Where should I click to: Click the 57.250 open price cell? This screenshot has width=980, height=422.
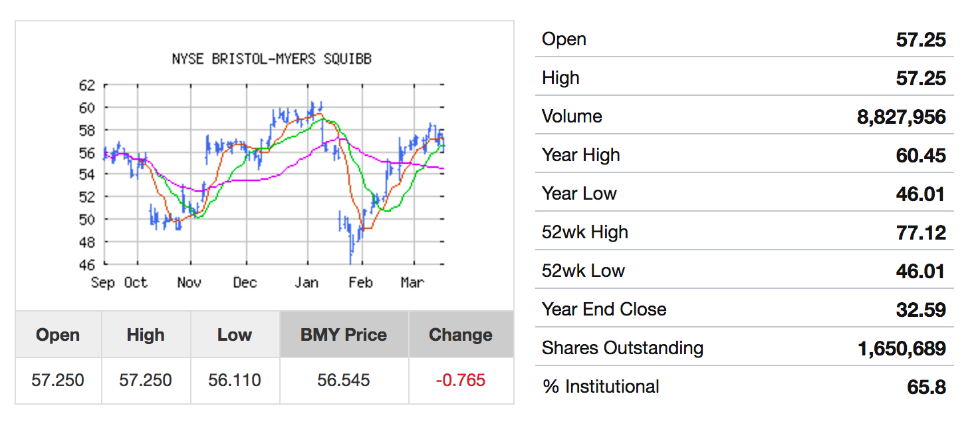59,380
